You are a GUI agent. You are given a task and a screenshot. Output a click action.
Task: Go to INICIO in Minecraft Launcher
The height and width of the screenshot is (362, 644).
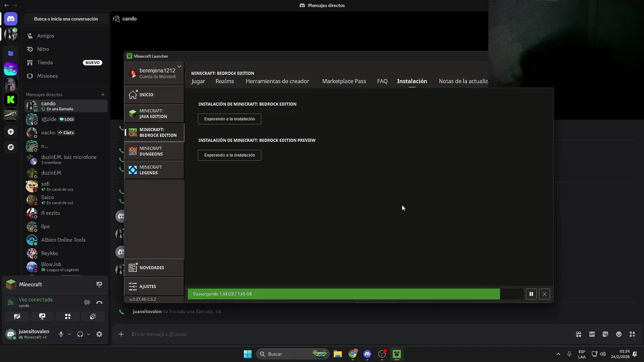(154, 95)
